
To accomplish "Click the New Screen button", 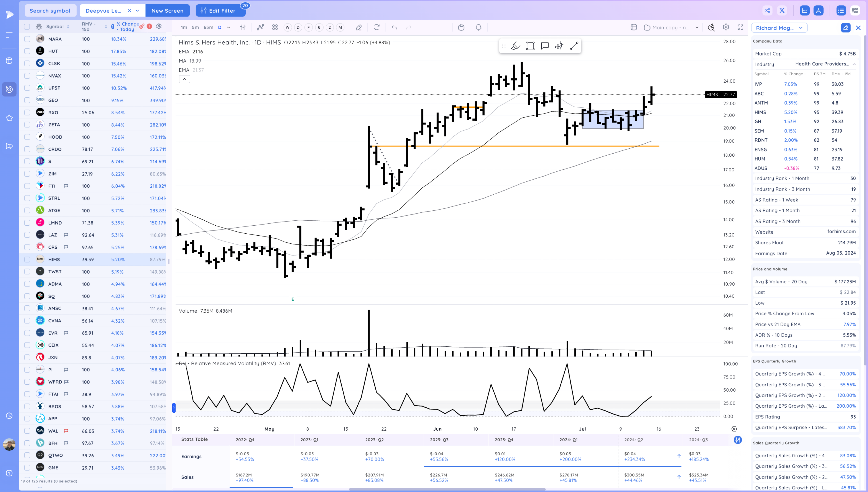I will coord(167,10).
